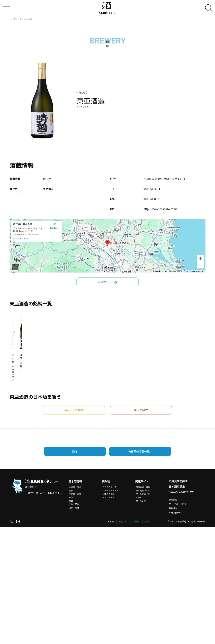Open 今日ののんべゑ footer link

109,487
